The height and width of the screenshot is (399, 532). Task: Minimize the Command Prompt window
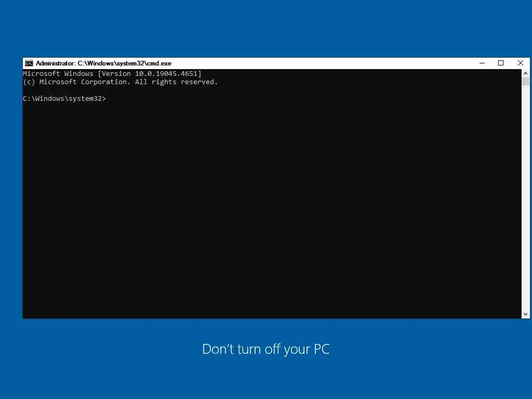(482, 63)
